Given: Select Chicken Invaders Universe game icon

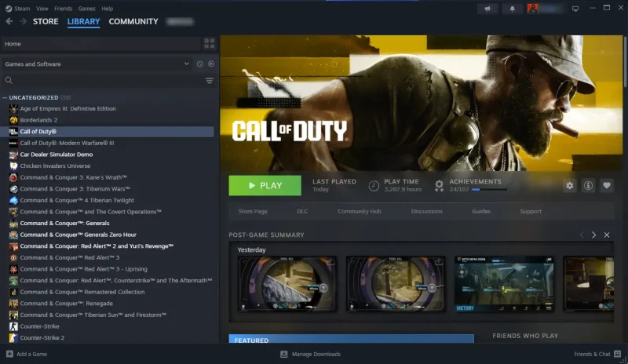Looking at the screenshot, I should point(13,166).
